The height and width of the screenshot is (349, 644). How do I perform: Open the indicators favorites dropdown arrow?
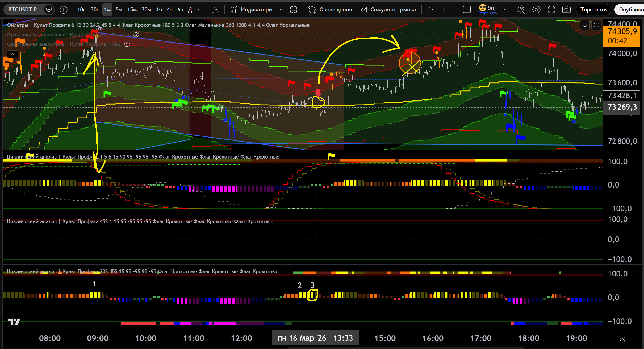pyautogui.click(x=281, y=10)
